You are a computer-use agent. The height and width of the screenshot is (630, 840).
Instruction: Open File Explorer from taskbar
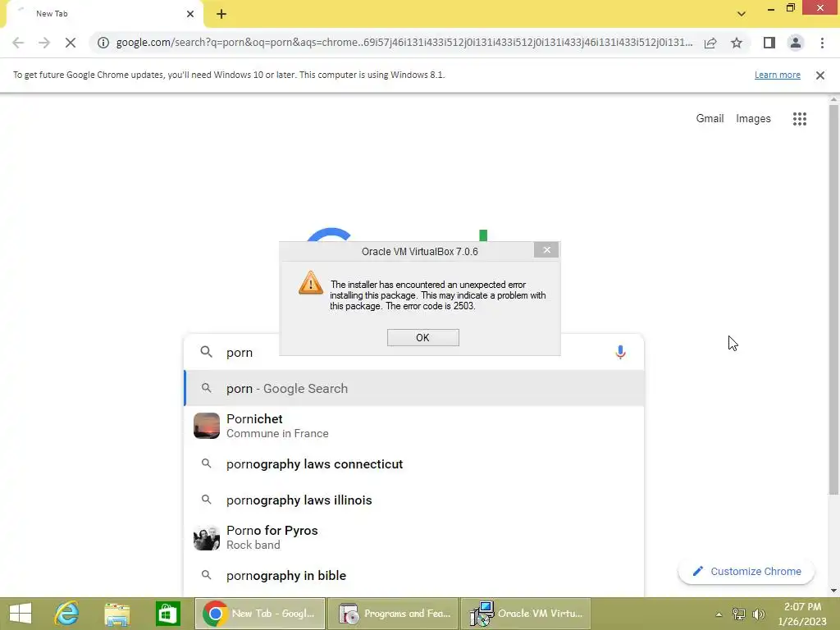(116, 614)
